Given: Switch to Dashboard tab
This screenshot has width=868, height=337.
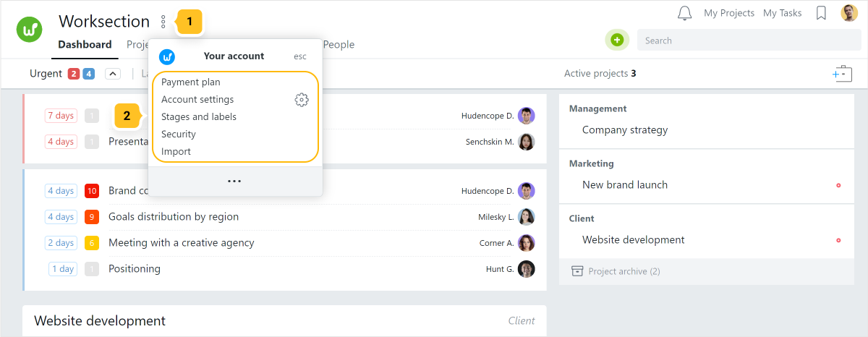Looking at the screenshot, I should pyautogui.click(x=85, y=45).
